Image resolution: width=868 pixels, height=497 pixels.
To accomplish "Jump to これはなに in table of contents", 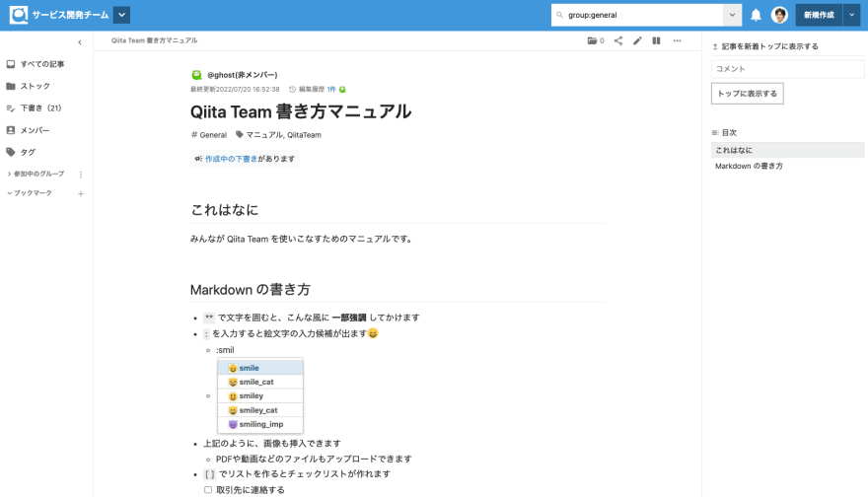I will pos(787,150).
